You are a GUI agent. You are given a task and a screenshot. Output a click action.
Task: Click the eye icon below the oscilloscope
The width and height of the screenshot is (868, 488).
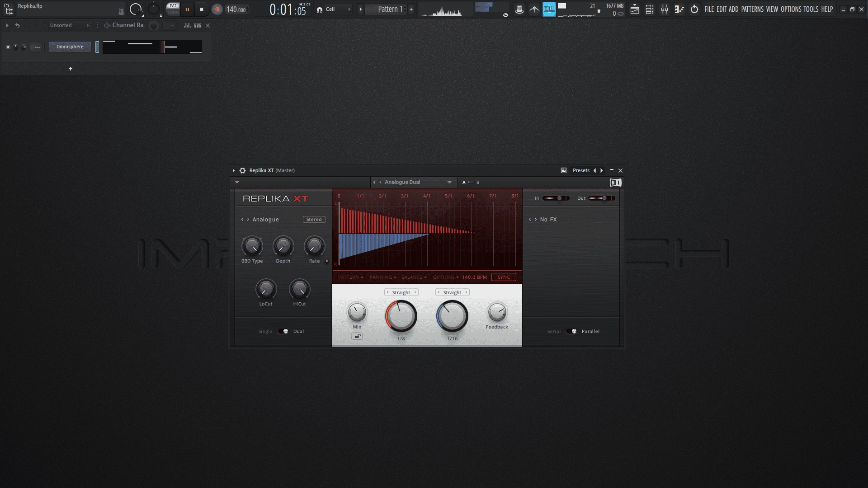coord(505,15)
